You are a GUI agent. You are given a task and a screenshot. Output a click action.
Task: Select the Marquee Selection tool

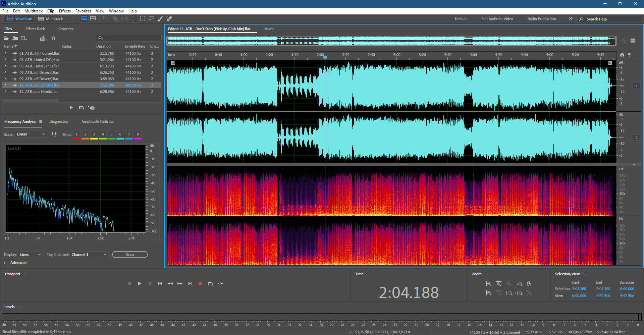coord(143,18)
